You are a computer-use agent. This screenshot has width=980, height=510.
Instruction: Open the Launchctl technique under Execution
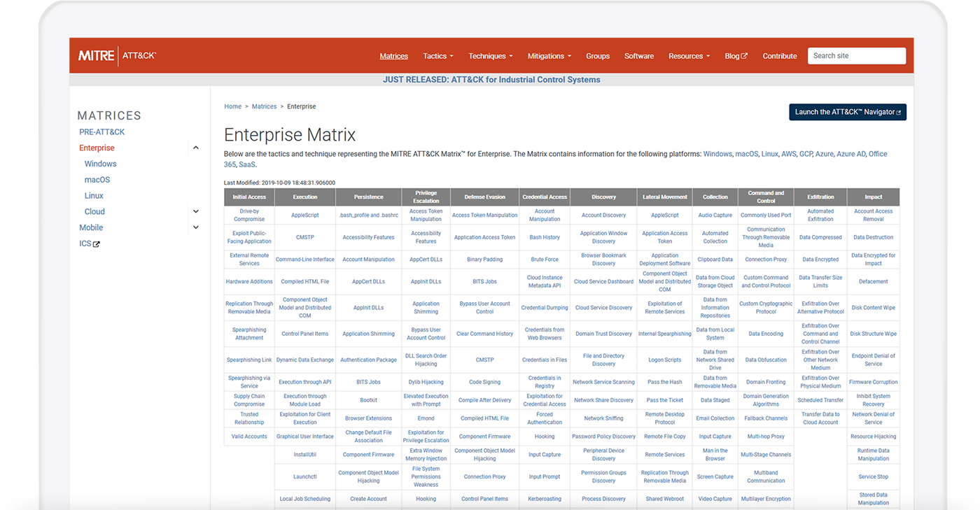305,476
